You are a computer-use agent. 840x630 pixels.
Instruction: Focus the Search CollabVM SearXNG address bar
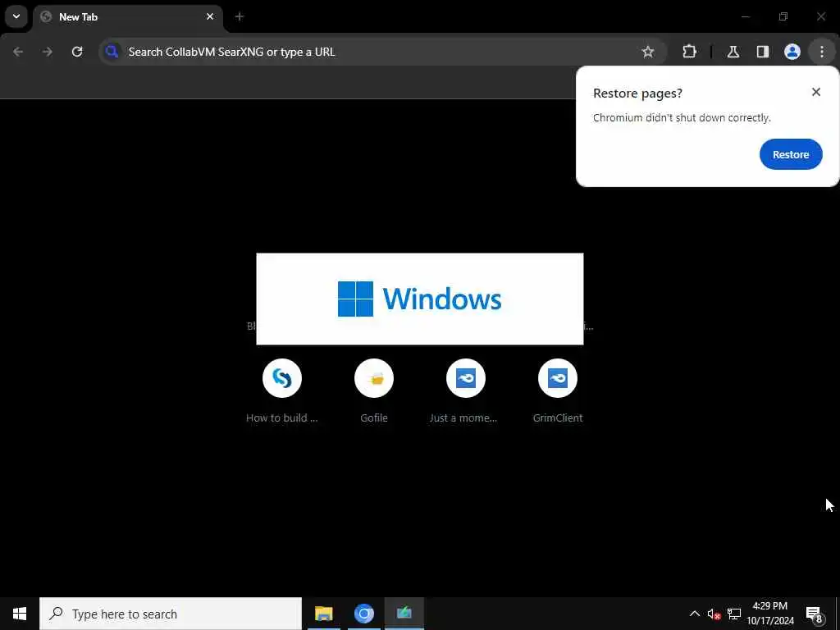pos(382,52)
